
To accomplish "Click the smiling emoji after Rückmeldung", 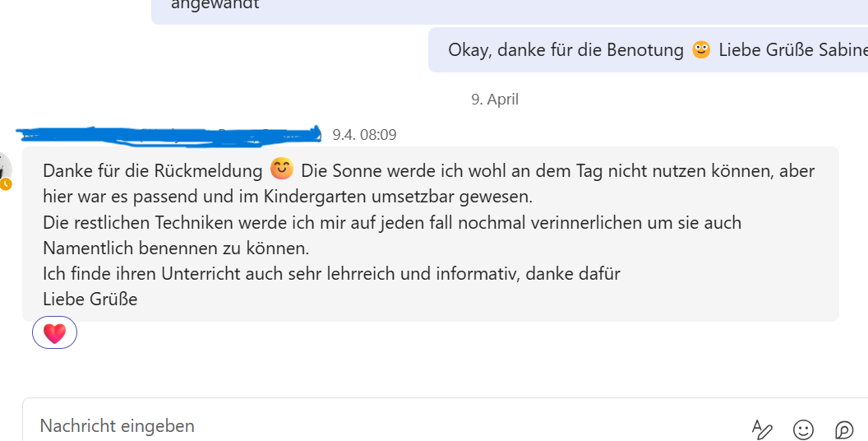I will (282, 170).
